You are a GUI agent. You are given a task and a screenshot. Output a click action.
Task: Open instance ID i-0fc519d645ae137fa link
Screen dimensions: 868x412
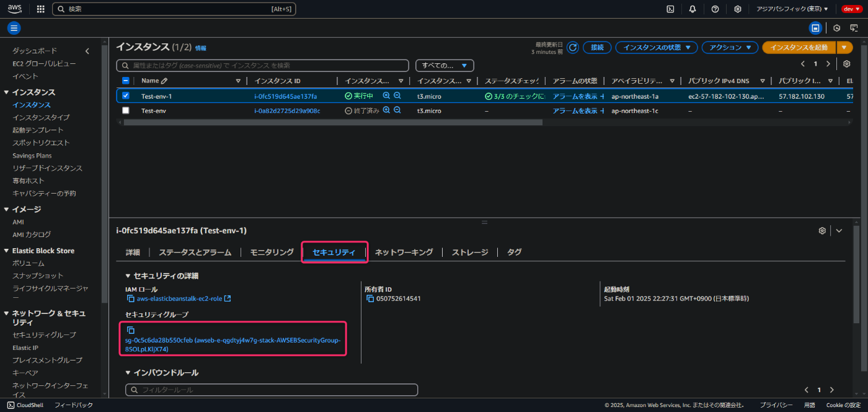[x=285, y=96]
